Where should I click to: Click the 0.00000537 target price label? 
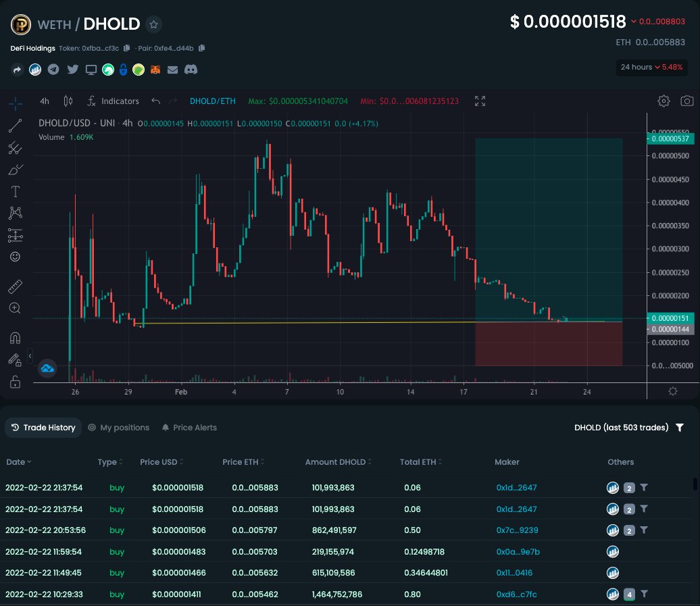coord(670,138)
